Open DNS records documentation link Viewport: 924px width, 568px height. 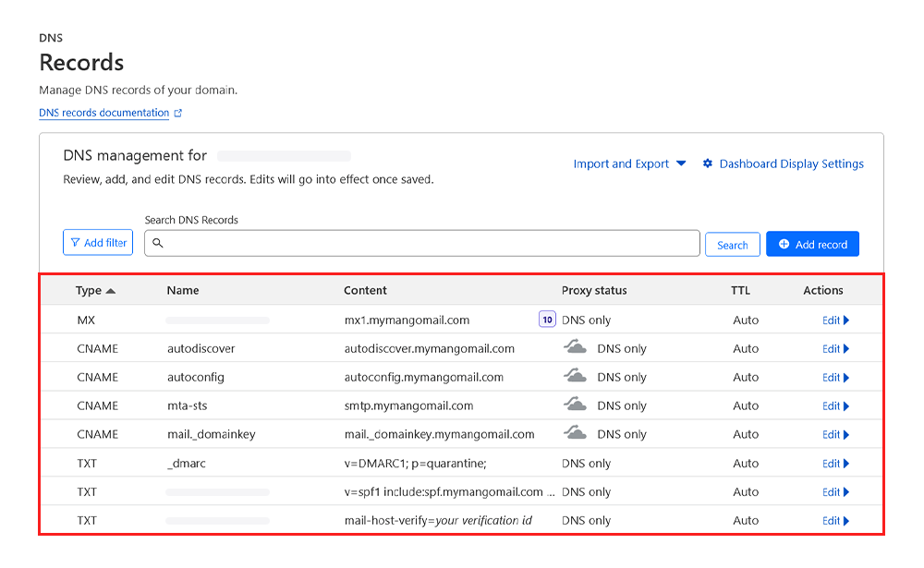point(103,113)
